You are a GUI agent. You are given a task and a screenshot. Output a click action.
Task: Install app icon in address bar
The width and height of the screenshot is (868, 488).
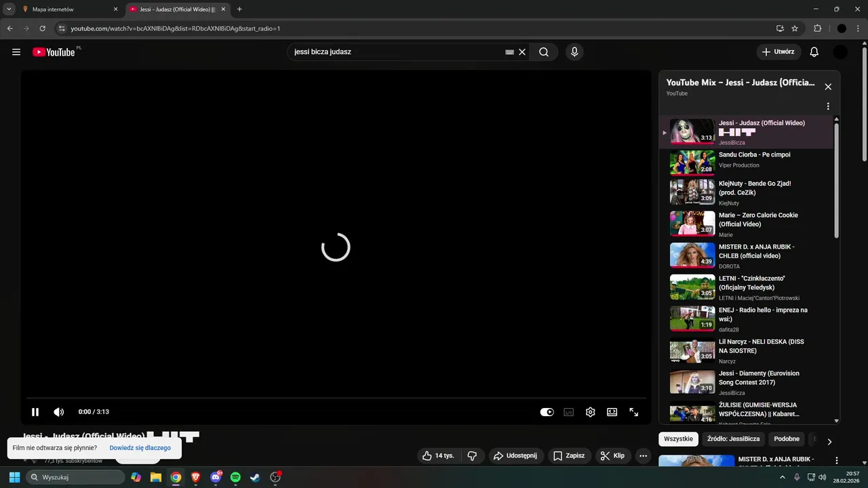[x=780, y=28]
